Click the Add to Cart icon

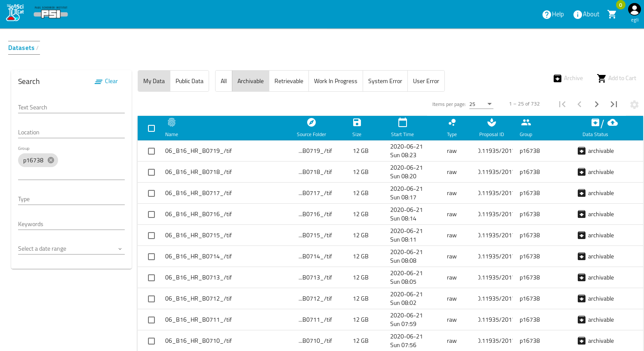pyautogui.click(x=601, y=78)
